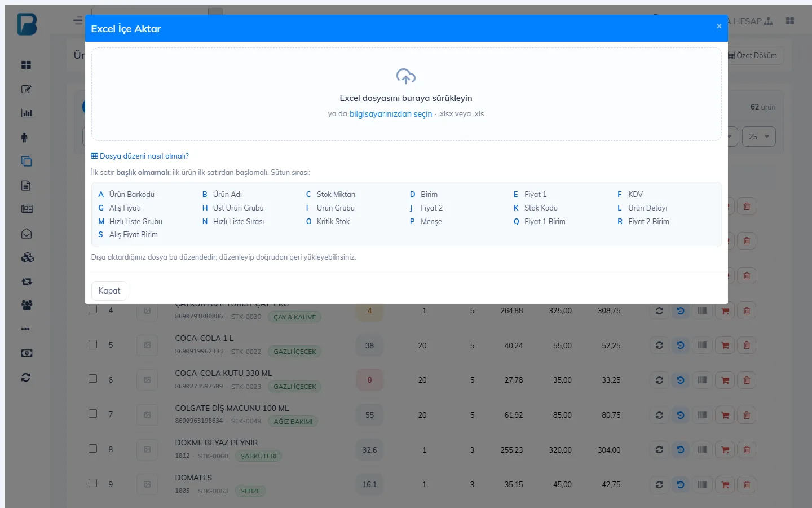
Task: Click the cart icon for DÖKME BEYAZ PEYNİR
Action: (725, 450)
